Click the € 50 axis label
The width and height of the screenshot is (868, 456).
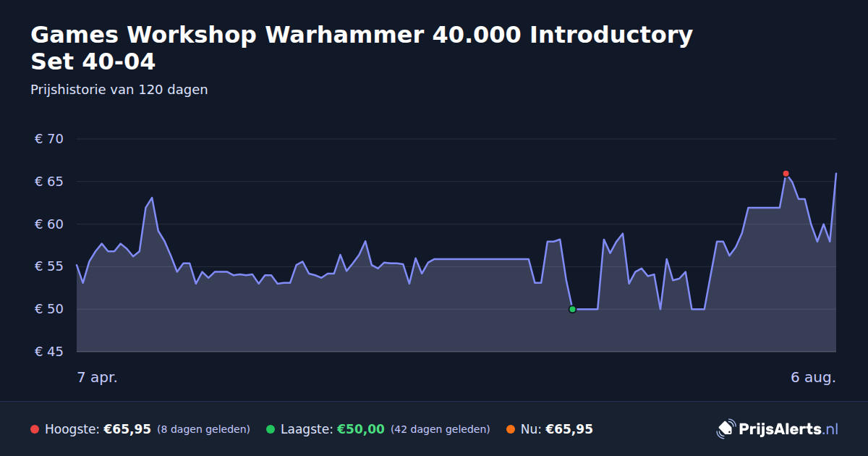(x=49, y=309)
